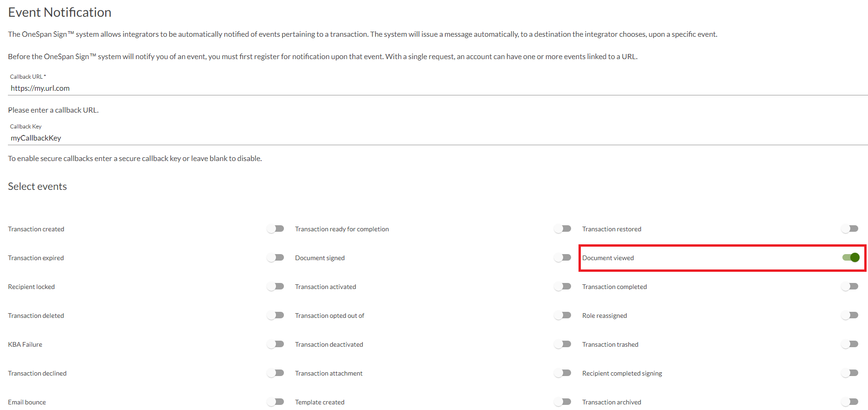Image resolution: width=868 pixels, height=410 pixels.
Task: Turn on Recipient completed signing toggle
Action: [850, 373]
